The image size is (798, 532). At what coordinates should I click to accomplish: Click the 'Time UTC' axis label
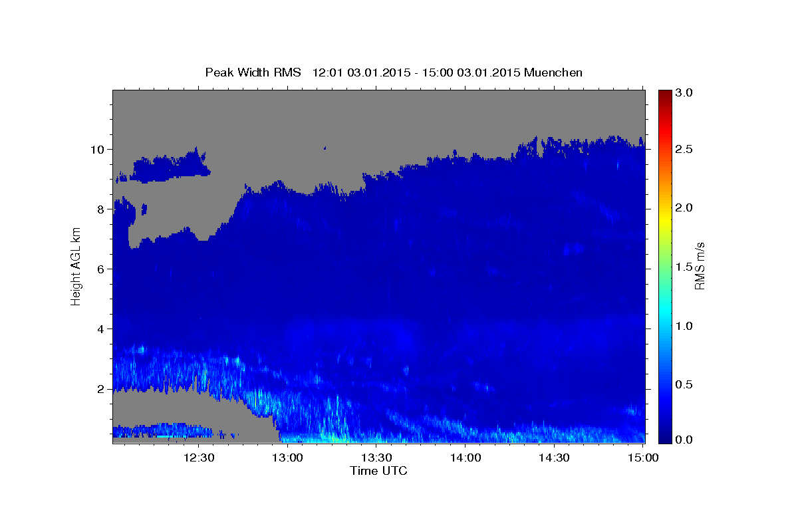(x=378, y=471)
